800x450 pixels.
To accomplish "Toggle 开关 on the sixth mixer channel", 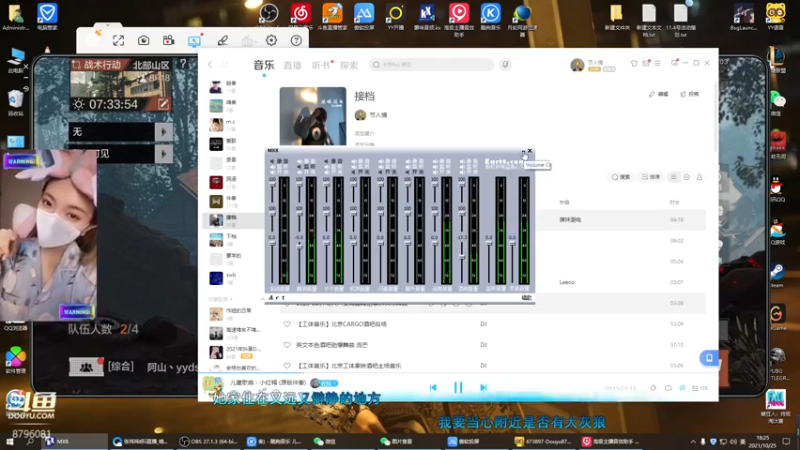I will [x=414, y=172].
